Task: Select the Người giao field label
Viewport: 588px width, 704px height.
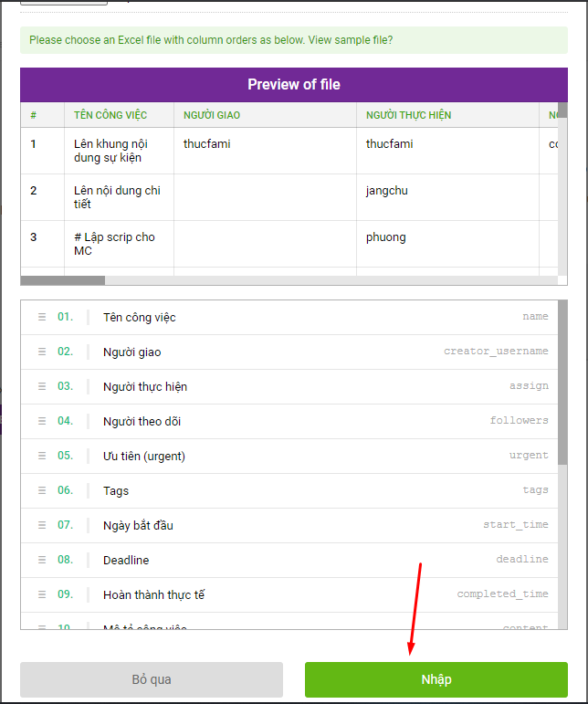Action: point(132,352)
